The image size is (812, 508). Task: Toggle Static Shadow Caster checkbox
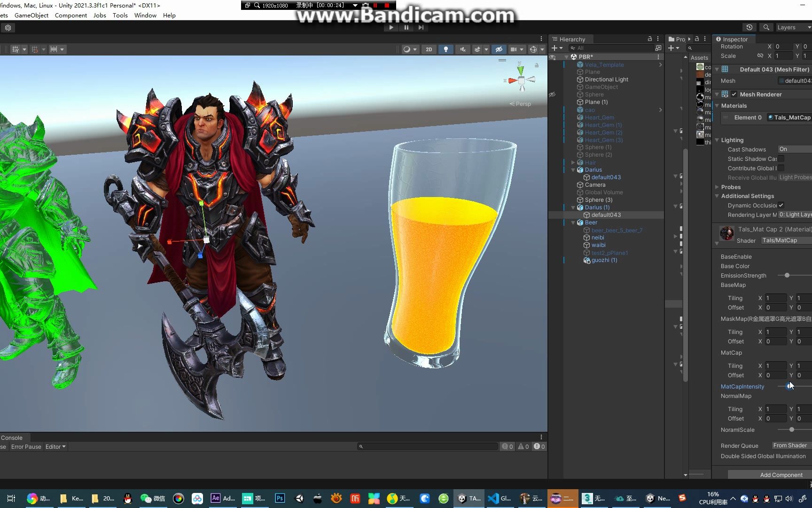[781, 159]
